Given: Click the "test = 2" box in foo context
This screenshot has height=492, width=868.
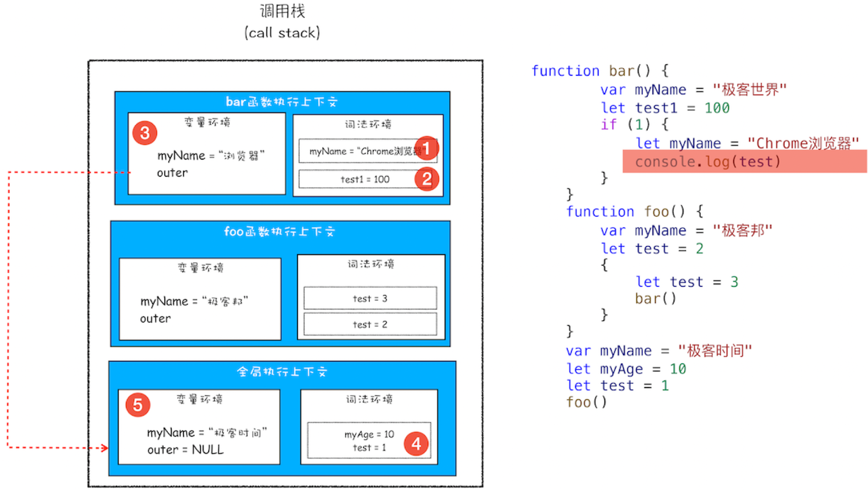Looking at the screenshot, I should 370,324.
